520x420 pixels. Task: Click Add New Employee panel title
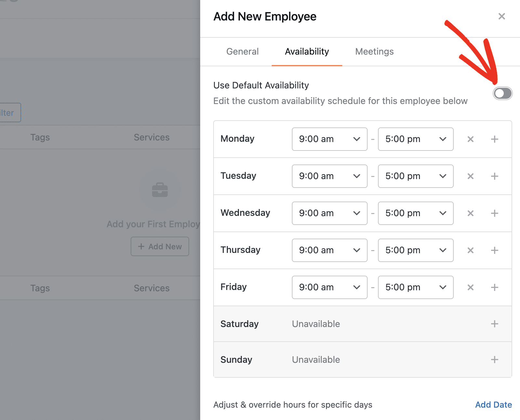[265, 16]
